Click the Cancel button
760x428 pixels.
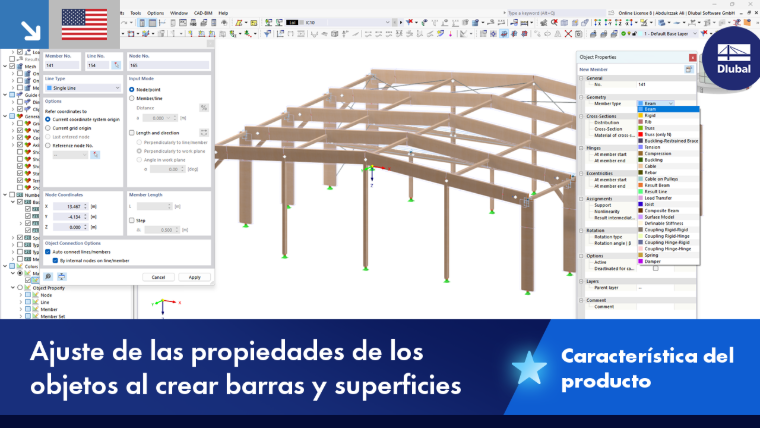[158, 277]
